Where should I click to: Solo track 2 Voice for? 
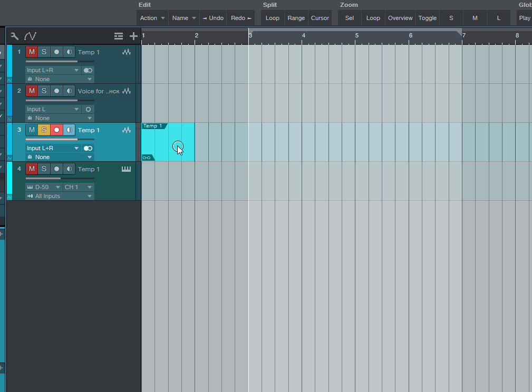(44, 91)
